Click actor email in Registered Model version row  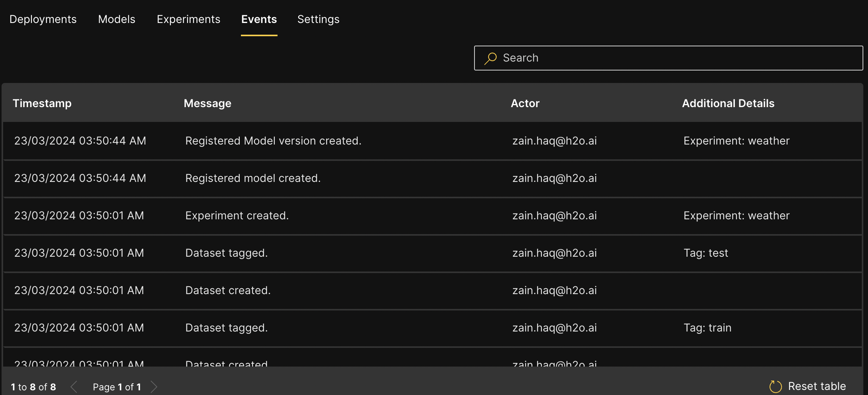point(554,141)
